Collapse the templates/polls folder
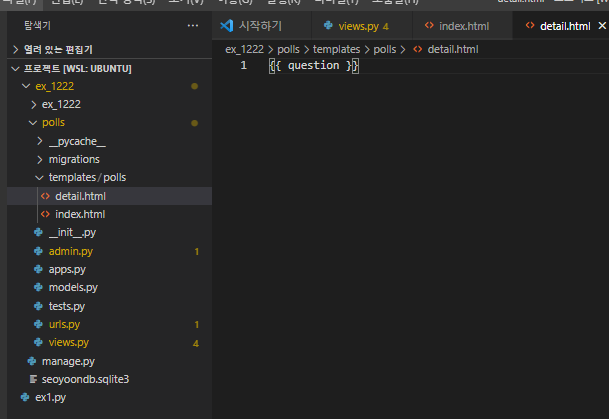Screen dimensions: 609x419 39,177
